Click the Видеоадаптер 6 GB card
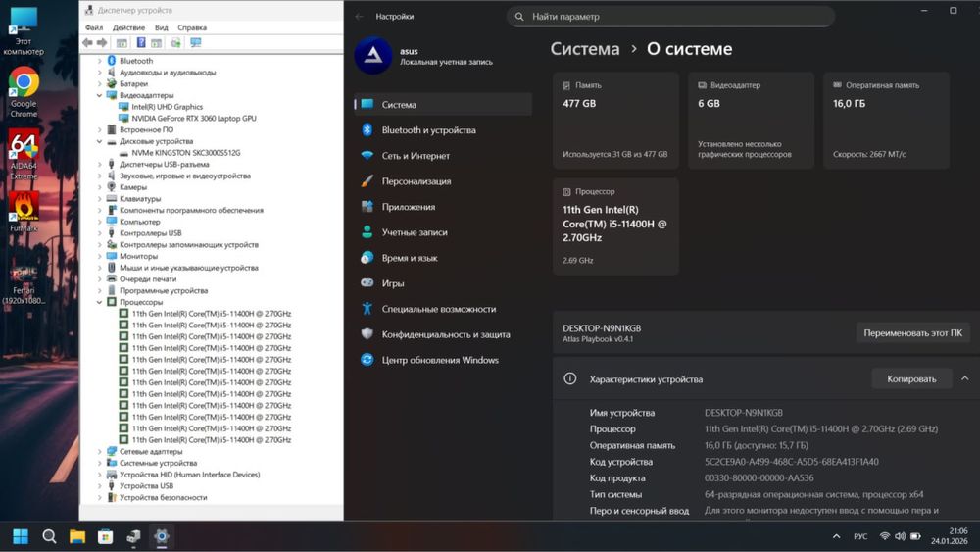 pos(752,120)
